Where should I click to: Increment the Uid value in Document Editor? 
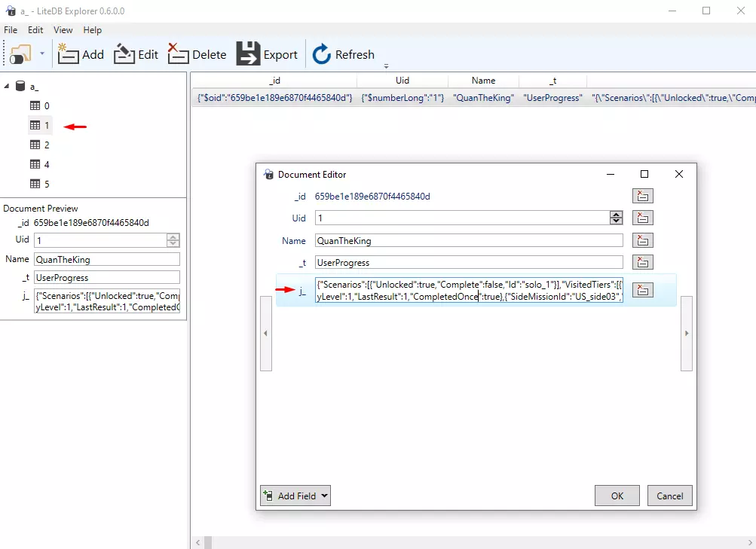coord(617,215)
